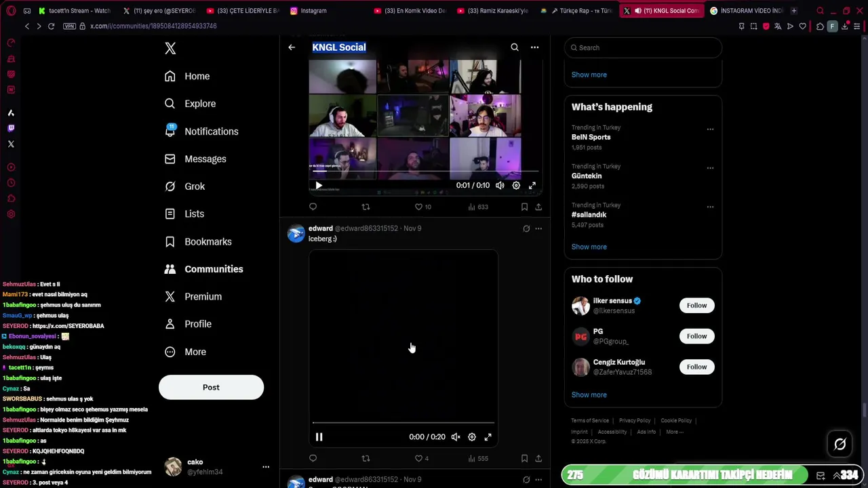Image resolution: width=868 pixels, height=488 pixels.
Task: Reply to the top video post
Action: pos(313,207)
